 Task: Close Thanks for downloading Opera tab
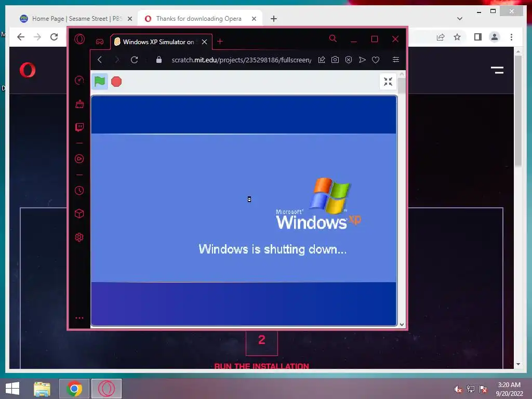[254, 19]
